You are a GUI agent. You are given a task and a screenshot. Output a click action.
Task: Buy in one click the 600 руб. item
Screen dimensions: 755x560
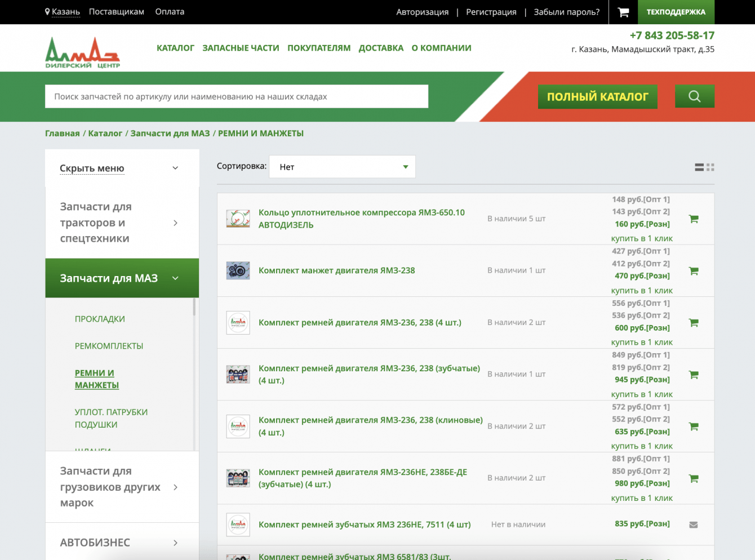[x=642, y=342]
